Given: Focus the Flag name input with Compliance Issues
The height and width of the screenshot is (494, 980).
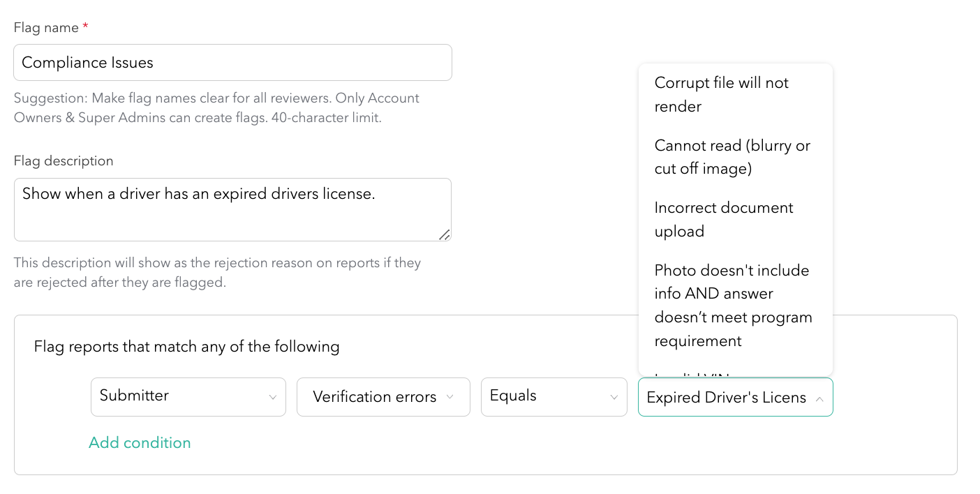Looking at the screenshot, I should click(x=232, y=63).
